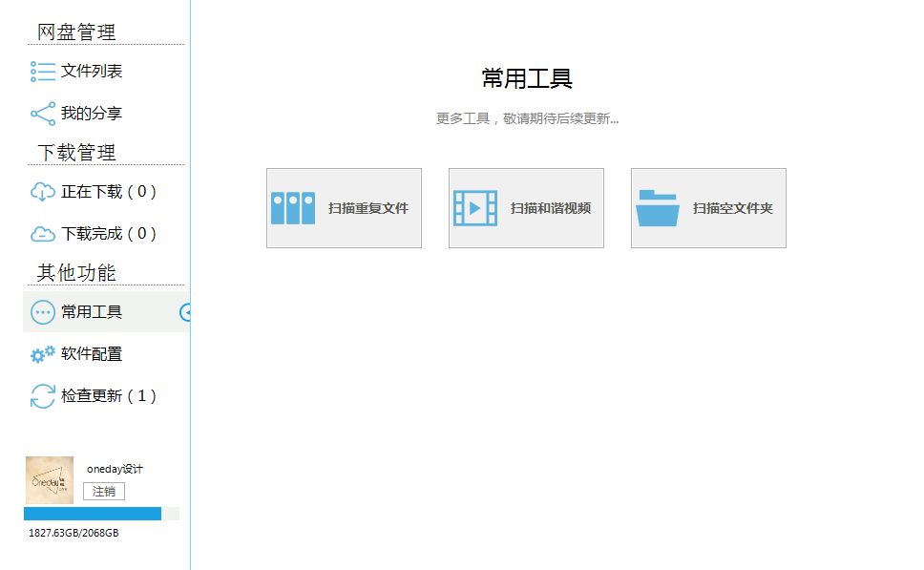
Task: Launch 扫描重复文件 tool
Action: tap(345, 208)
